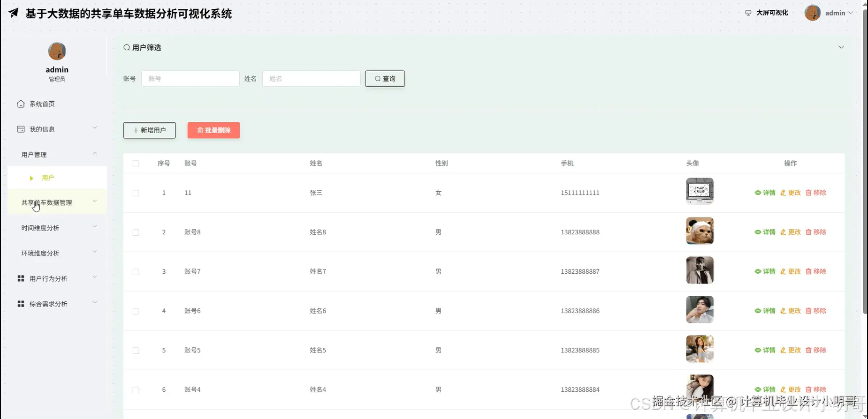Focus the 账号 filter input field
The width and height of the screenshot is (868, 419).
190,79
